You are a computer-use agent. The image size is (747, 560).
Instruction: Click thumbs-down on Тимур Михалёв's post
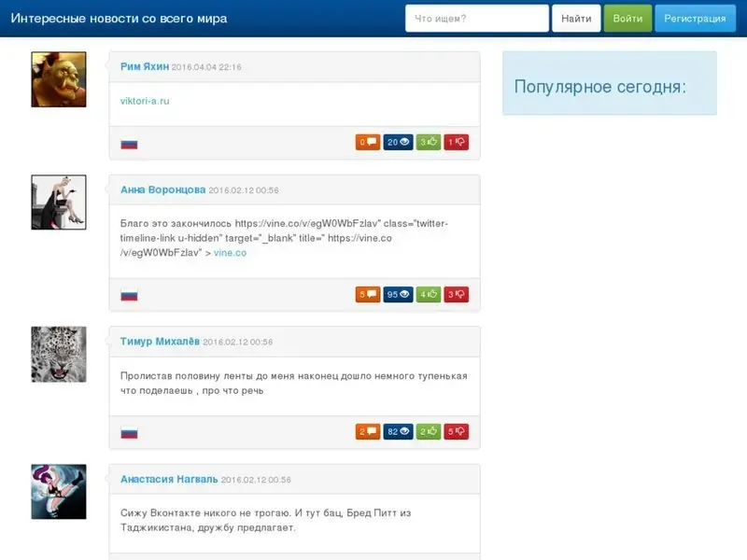click(456, 432)
